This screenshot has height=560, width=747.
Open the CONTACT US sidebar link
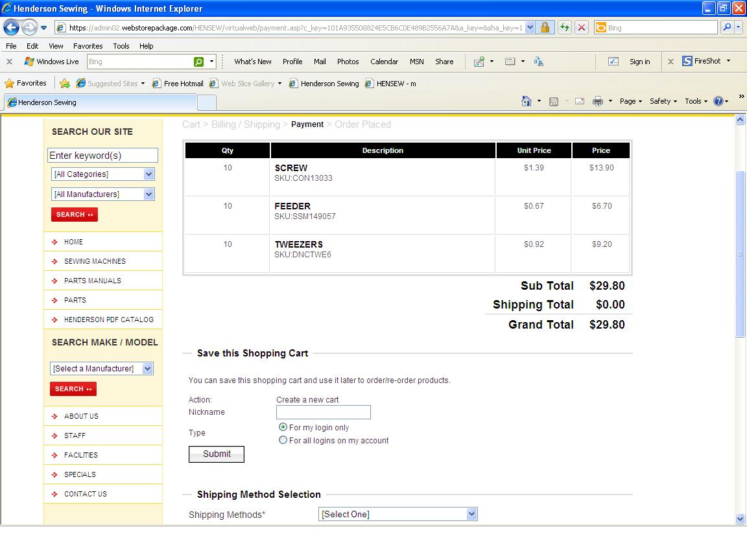coord(86,494)
